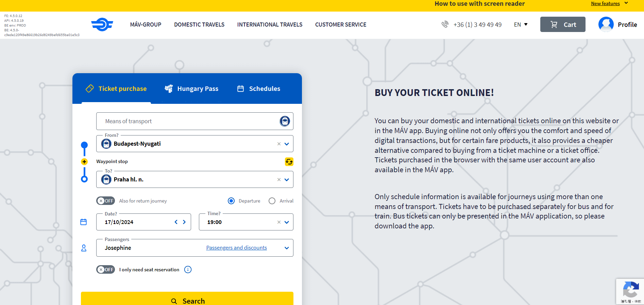Click How to use with screen reader
Screen dimensions: 644x305
[x=479, y=4]
